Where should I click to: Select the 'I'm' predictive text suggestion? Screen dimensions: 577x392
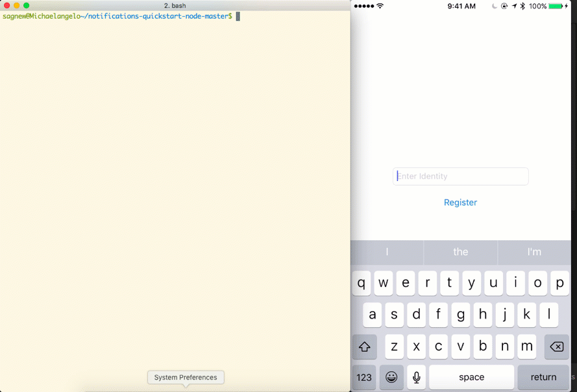(x=535, y=252)
